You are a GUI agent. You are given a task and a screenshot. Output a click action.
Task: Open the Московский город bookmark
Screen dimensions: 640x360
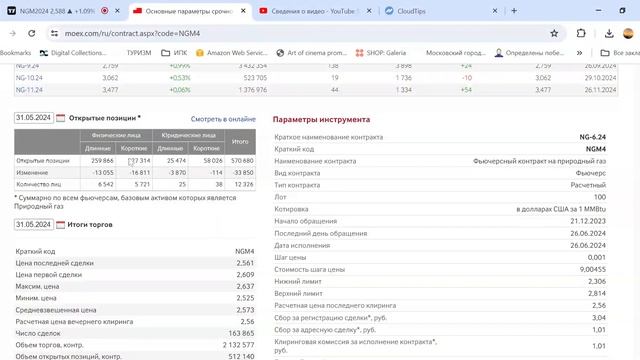[x=456, y=53]
